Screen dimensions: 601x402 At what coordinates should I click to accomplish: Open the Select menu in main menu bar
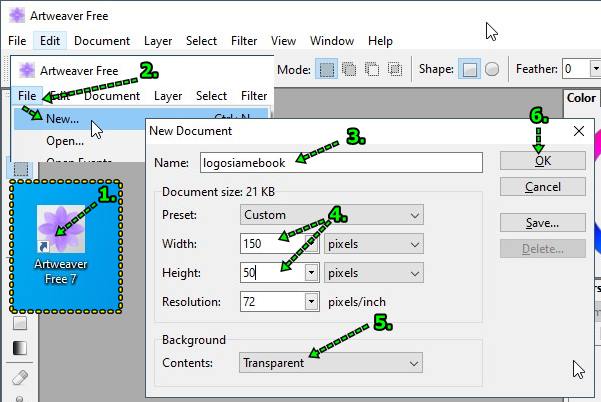201,41
